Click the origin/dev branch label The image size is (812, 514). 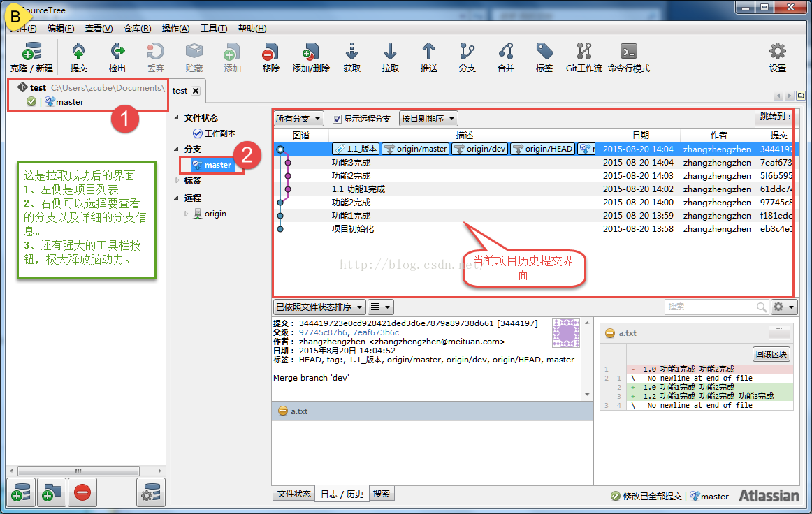pos(480,149)
